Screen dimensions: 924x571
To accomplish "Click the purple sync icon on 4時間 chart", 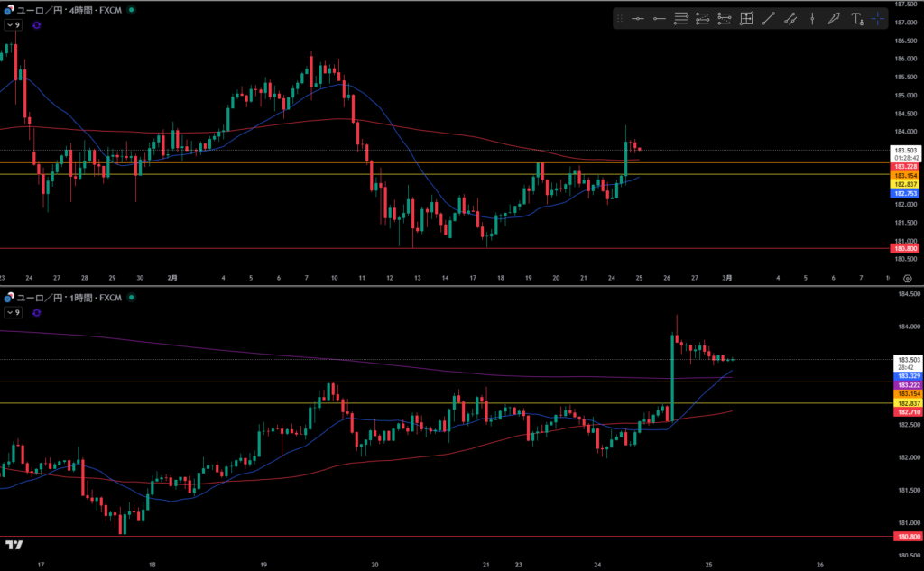I will (36, 25).
